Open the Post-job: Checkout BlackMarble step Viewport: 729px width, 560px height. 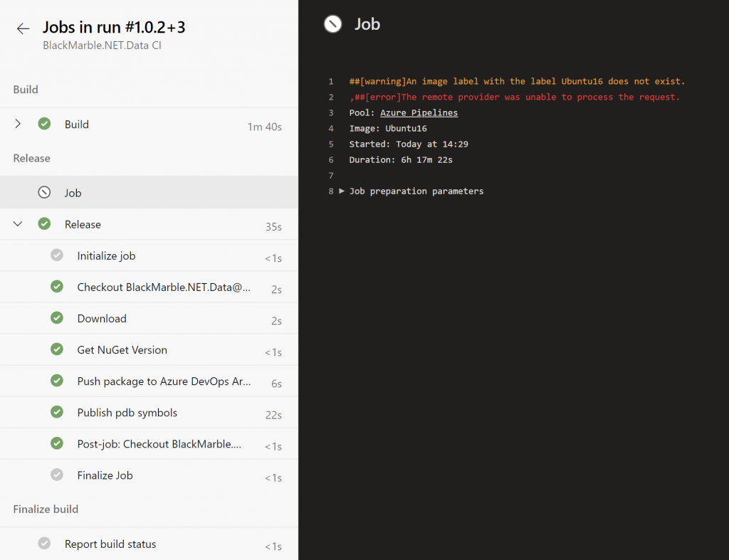click(x=149, y=444)
